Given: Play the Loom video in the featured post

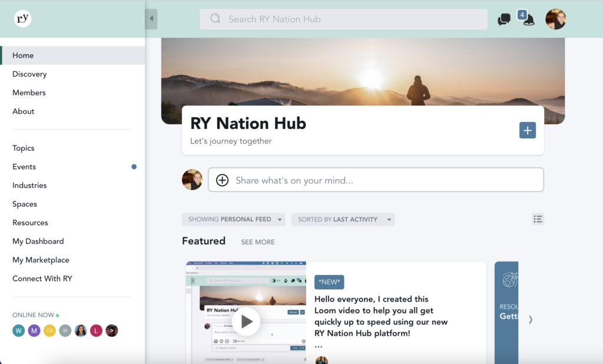Looking at the screenshot, I should (246, 322).
